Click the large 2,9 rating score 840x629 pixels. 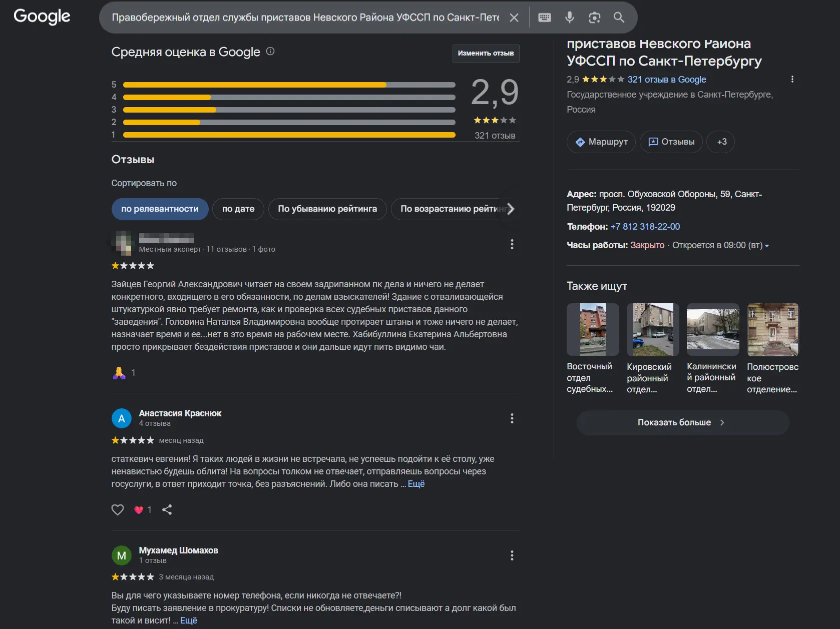tap(495, 93)
